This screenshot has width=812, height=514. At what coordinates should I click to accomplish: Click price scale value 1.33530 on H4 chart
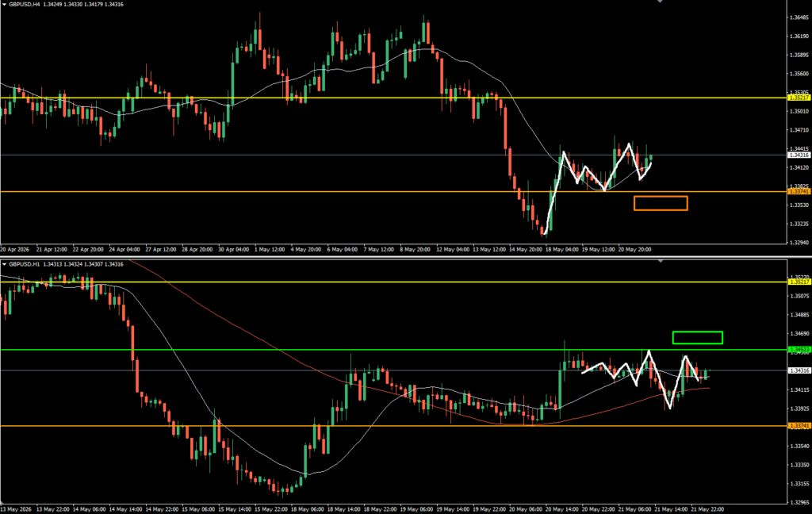[x=799, y=205]
